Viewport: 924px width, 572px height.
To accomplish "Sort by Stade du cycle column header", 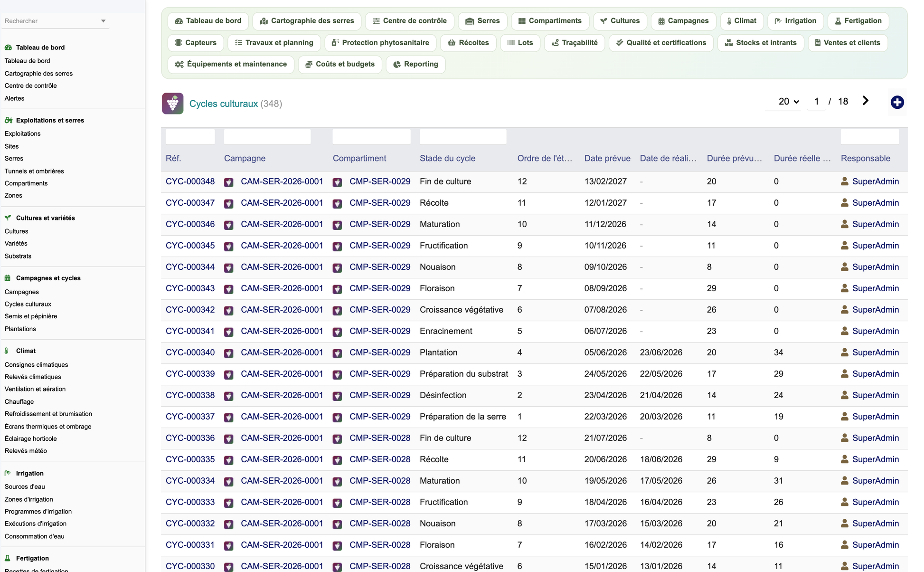I will click(x=447, y=158).
